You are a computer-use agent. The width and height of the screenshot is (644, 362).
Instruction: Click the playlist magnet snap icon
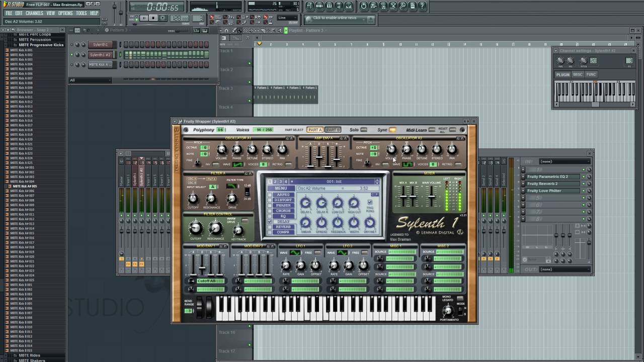(x=226, y=30)
